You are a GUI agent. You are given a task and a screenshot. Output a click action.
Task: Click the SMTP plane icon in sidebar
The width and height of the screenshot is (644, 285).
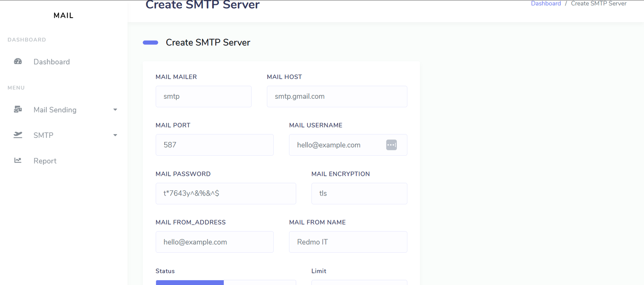[18, 135]
